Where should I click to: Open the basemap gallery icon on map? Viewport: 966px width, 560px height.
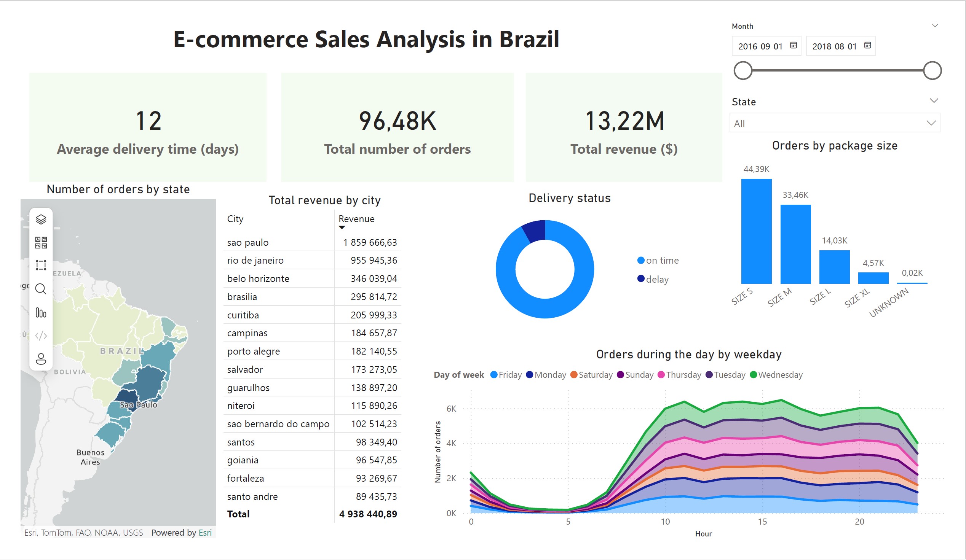click(x=41, y=242)
